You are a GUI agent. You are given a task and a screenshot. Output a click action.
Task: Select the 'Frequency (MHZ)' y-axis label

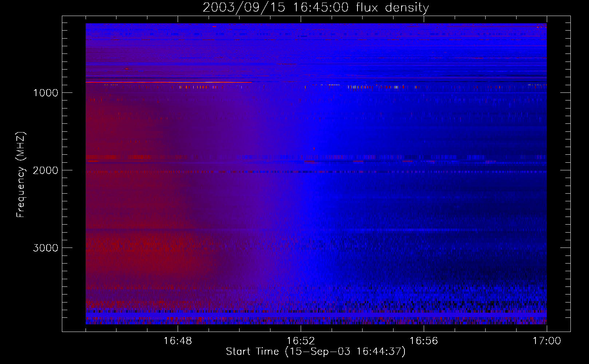(21, 175)
